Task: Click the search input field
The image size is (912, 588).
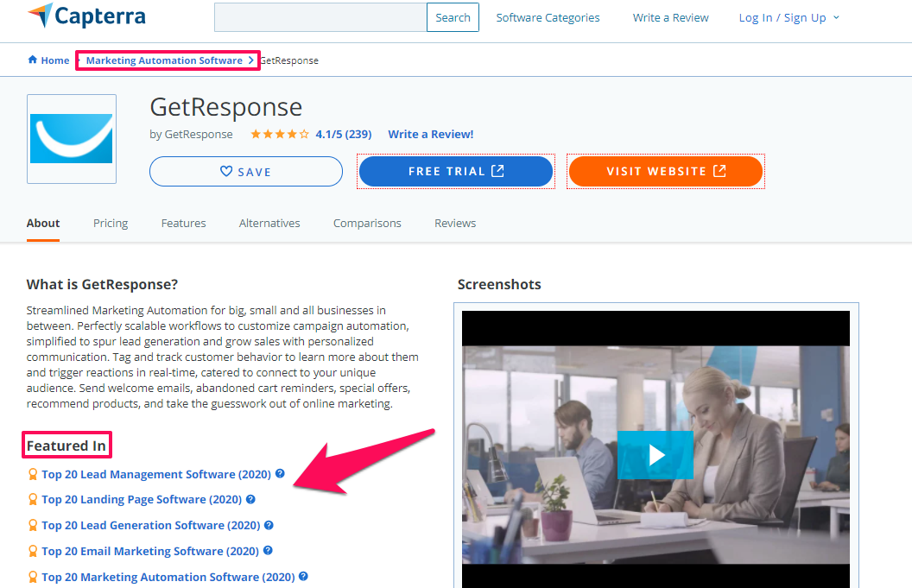Action: [x=320, y=17]
